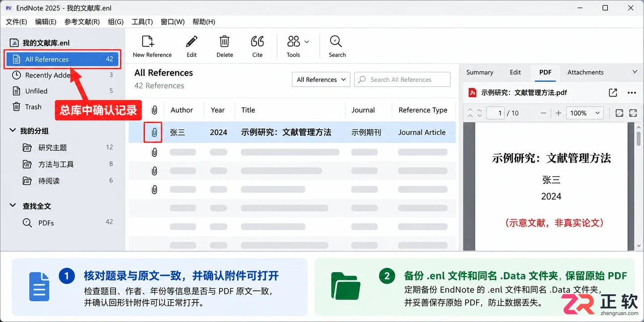The height and width of the screenshot is (322, 644).
Task: Click the New Reference toolbar icon
Action: (148, 42)
